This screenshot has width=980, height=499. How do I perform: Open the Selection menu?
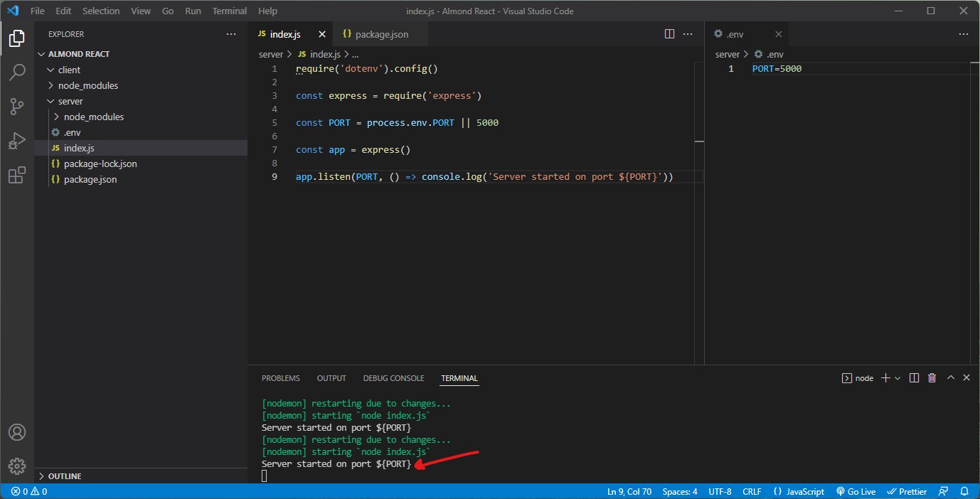[x=101, y=11]
